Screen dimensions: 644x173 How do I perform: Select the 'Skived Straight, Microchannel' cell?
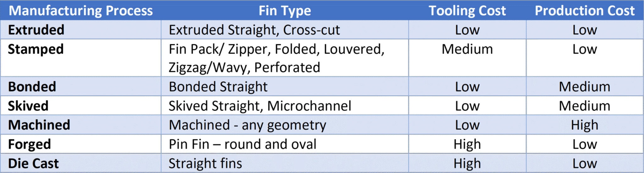click(x=260, y=106)
